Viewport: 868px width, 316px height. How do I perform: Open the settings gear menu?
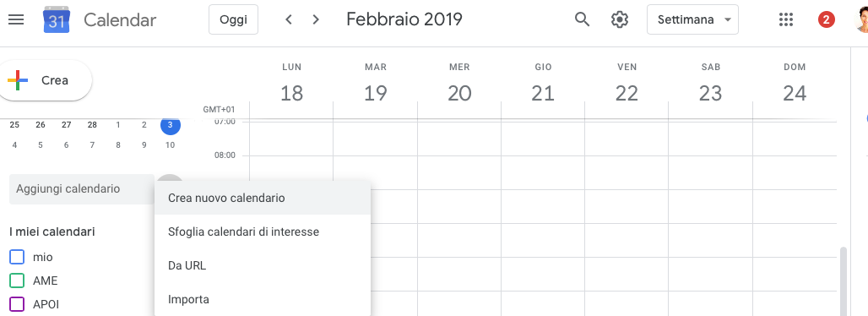[x=620, y=20]
